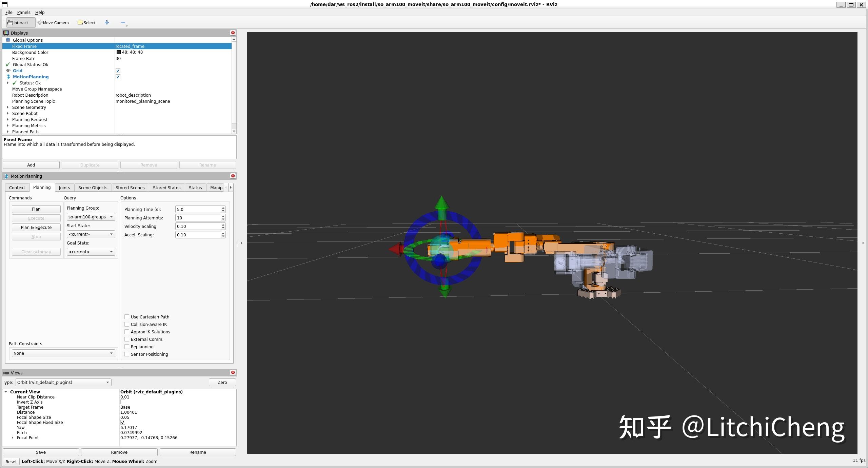
Task: Click the green down arrow marker handle
Action: [445, 289]
